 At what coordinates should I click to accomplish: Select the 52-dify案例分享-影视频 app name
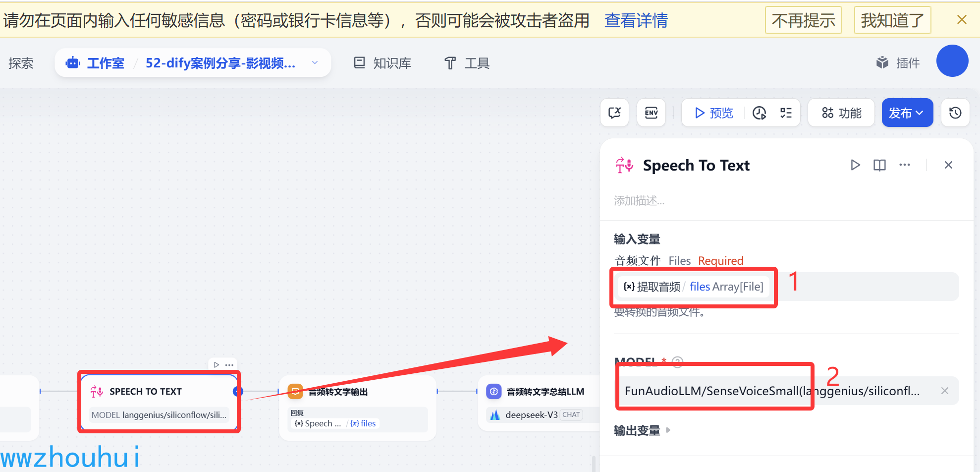pos(220,63)
